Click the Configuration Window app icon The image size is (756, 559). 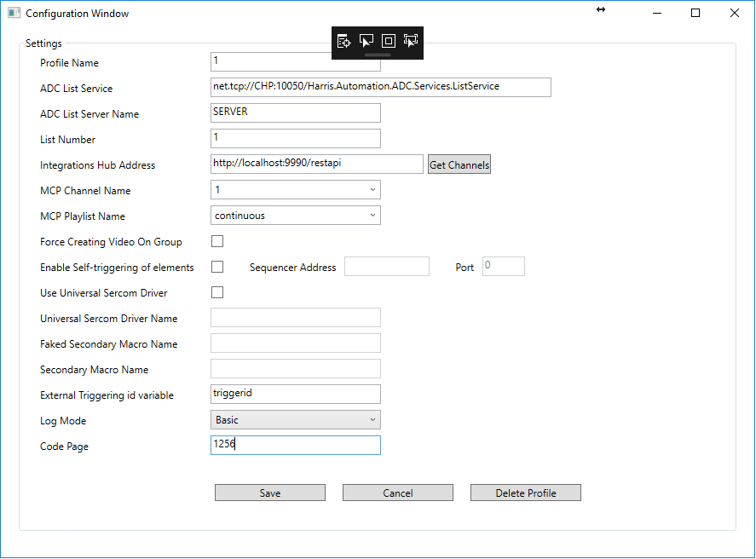[x=14, y=14]
